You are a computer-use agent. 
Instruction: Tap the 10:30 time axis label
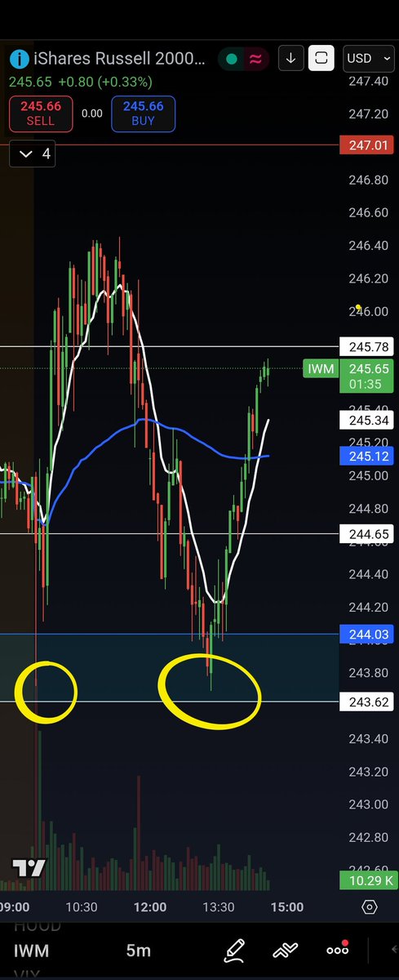[x=82, y=906]
